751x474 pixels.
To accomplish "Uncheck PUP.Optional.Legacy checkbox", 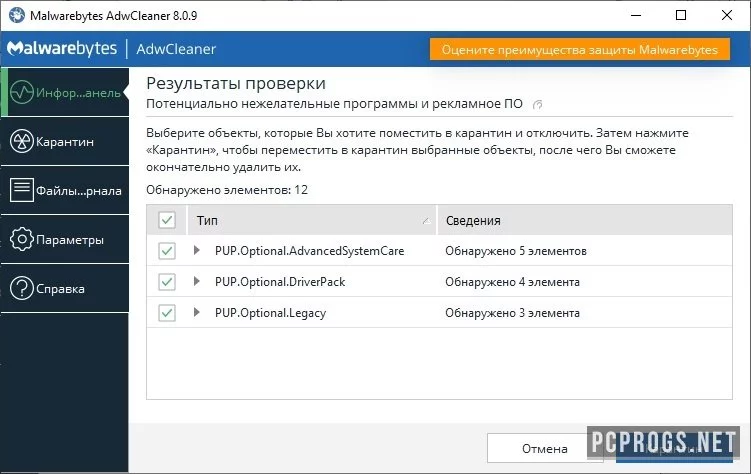I will click(167, 313).
